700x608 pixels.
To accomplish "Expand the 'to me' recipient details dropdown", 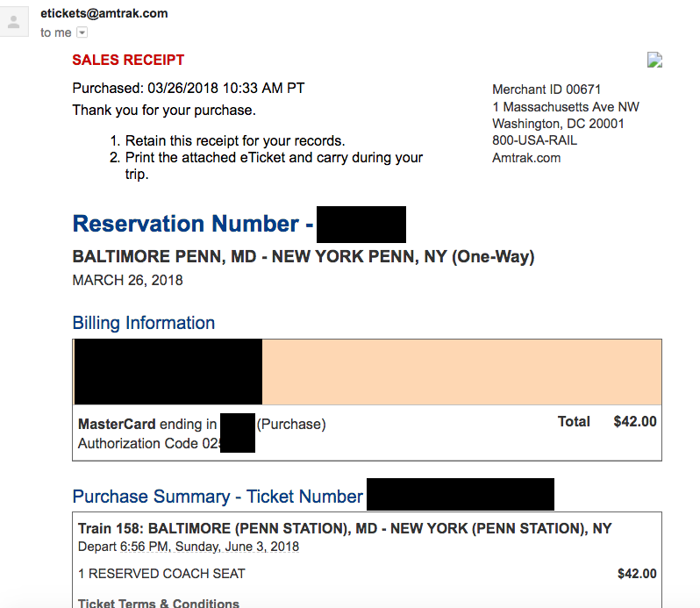I will click(x=82, y=32).
